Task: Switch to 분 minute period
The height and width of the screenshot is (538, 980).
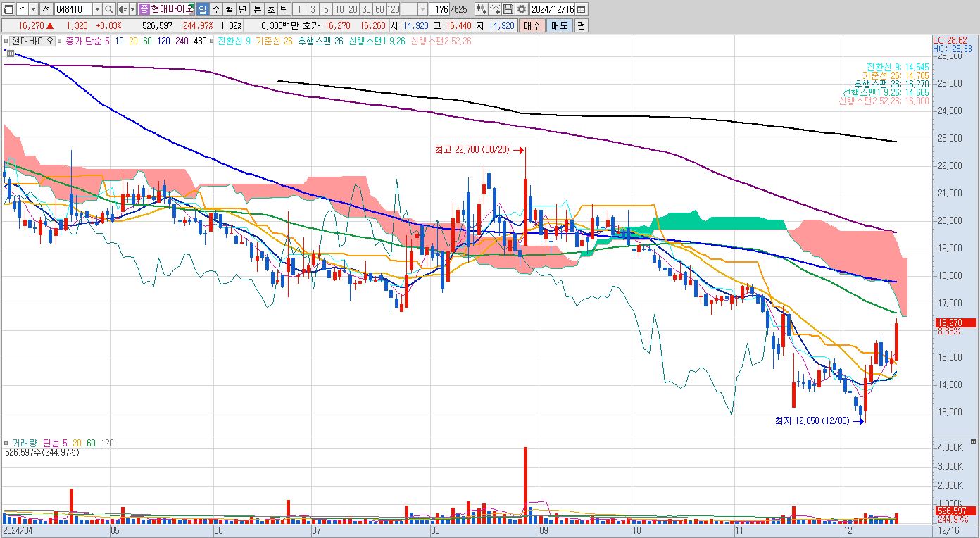Action: coord(257,9)
